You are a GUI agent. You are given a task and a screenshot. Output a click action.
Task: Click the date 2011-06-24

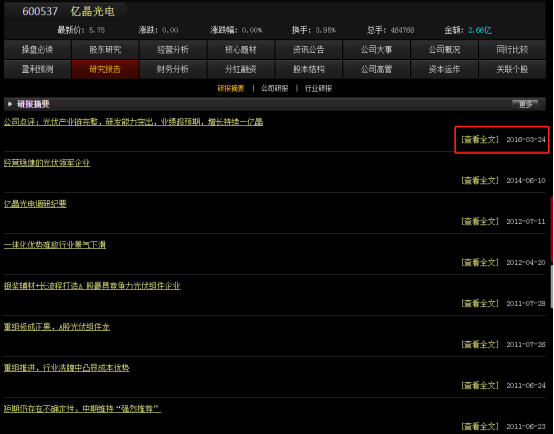(526, 386)
